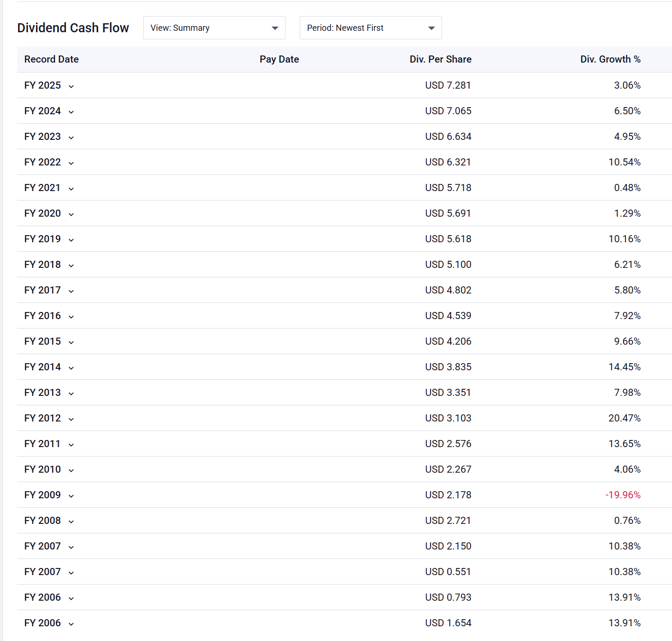
Task: Click the USD 7.281 dividend value
Action: pos(448,85)
